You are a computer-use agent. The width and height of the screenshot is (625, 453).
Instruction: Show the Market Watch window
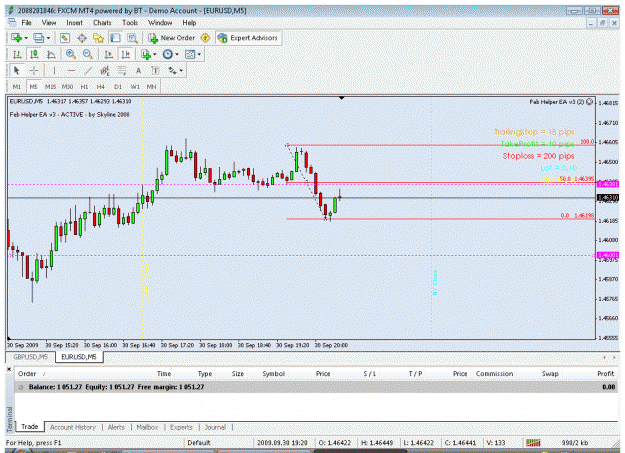pyautogui.click(x=65, y=38)
